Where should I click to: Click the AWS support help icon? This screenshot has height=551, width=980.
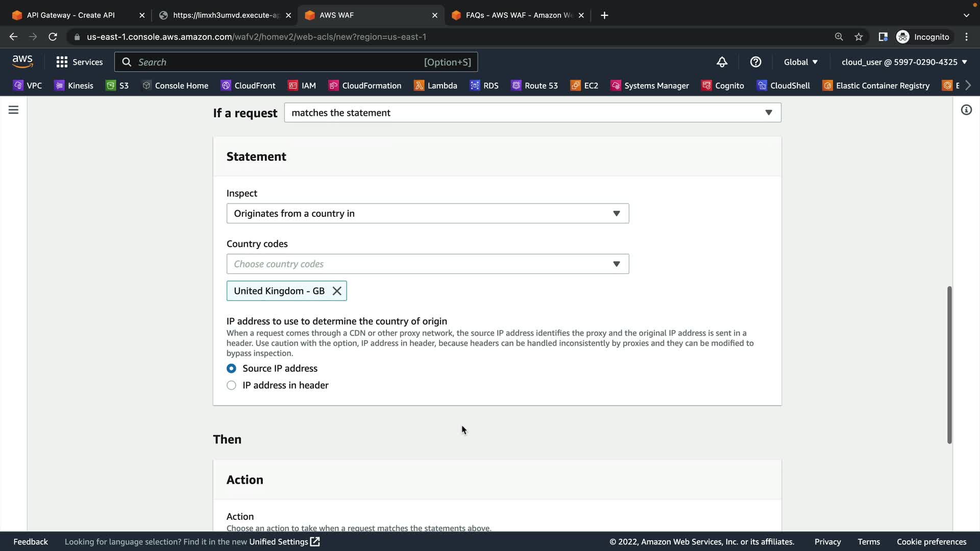[755, 62]
